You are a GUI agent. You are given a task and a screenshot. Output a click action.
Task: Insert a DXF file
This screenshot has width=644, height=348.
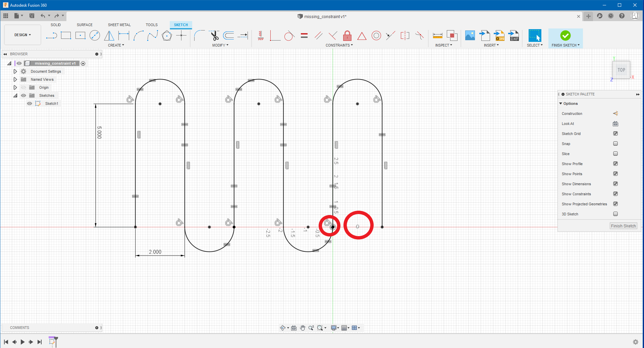click(x=514, y=36)
